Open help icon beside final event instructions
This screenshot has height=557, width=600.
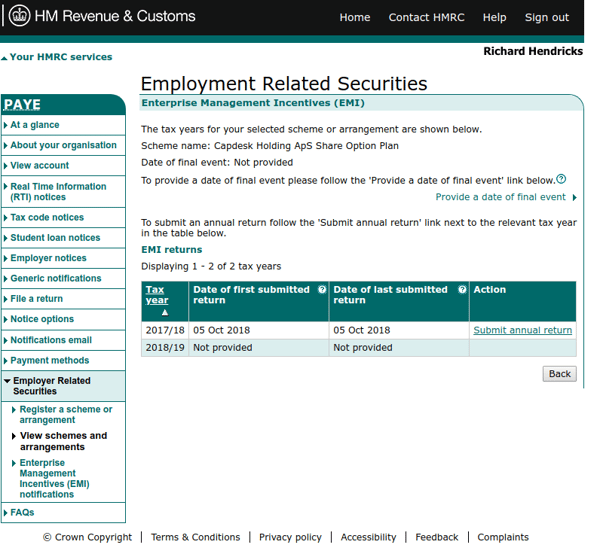(x=561, y=179)
